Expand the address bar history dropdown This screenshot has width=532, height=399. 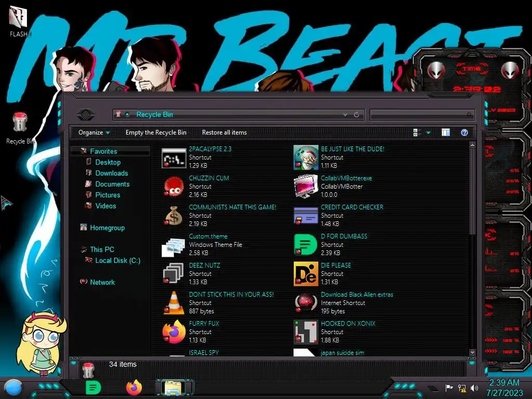pos(345,115)
